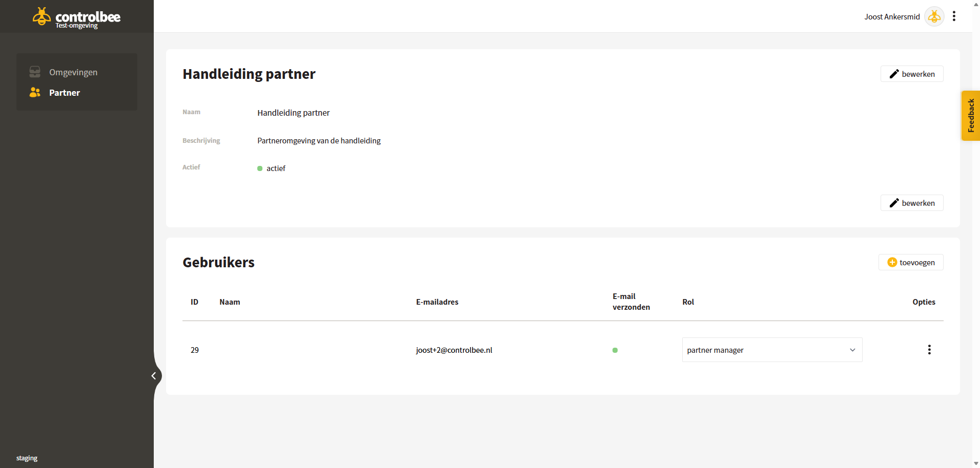This screenshot has height=468, width=980.
Task: Collapse the sidebar with the arrow handle
Action: (x=153, y=376)
